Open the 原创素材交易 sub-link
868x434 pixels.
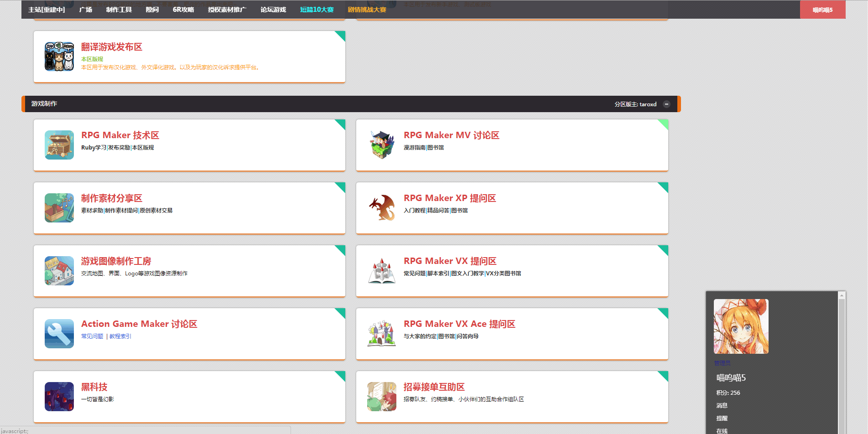tap(156, 211)
